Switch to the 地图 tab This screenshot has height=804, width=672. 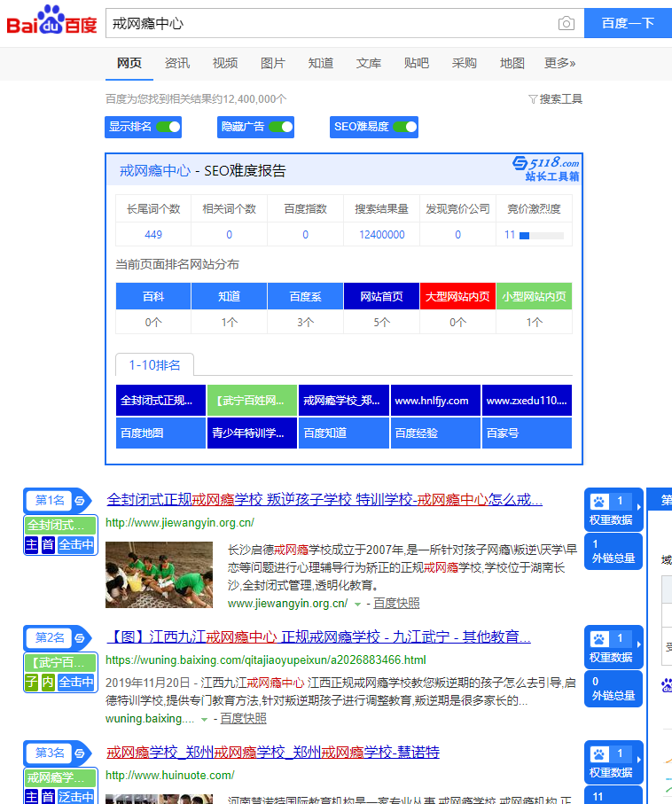[x=512, y=63]
